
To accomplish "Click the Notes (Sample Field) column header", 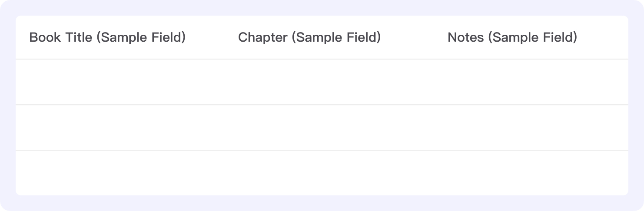I will (512, 37).
